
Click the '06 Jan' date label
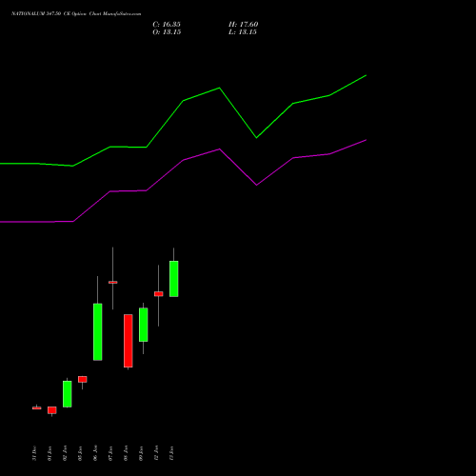tap(95, 453)
